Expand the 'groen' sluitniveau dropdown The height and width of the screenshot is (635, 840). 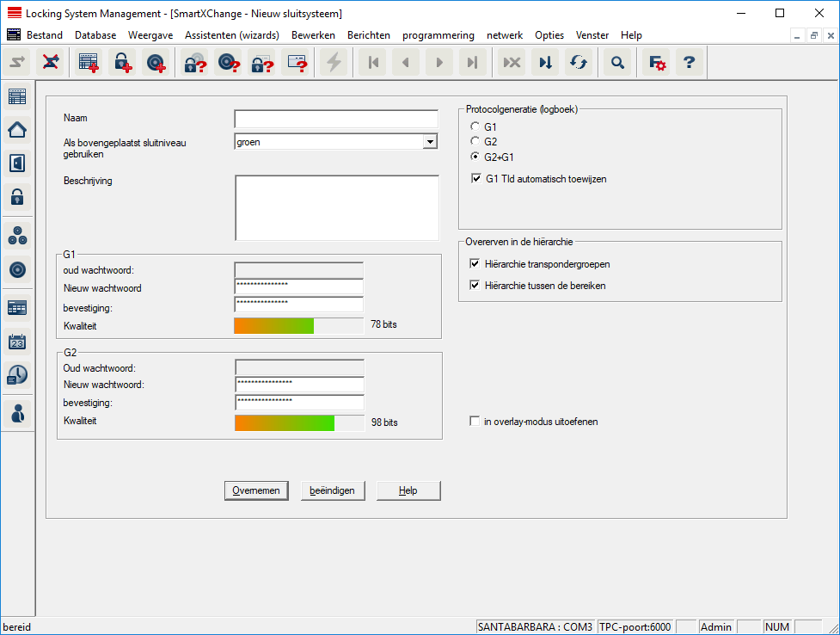[x=430, y=142]
